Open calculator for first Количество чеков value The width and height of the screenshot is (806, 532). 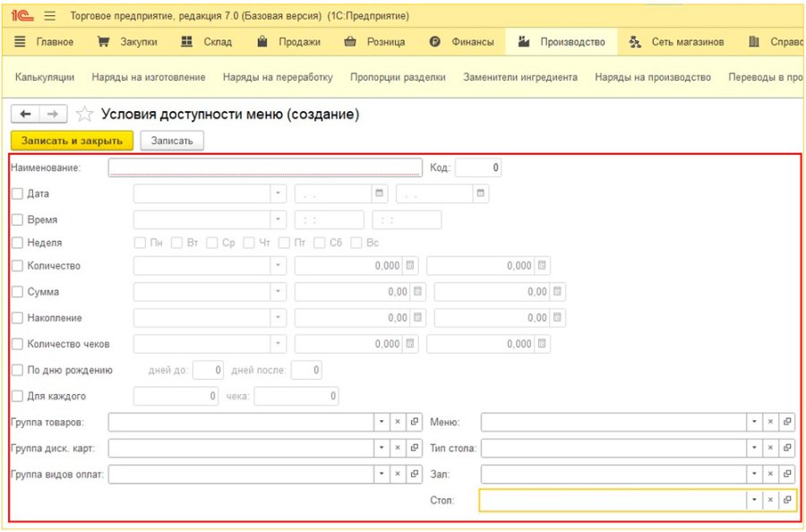pyautogui.click(x=409, y=344)
